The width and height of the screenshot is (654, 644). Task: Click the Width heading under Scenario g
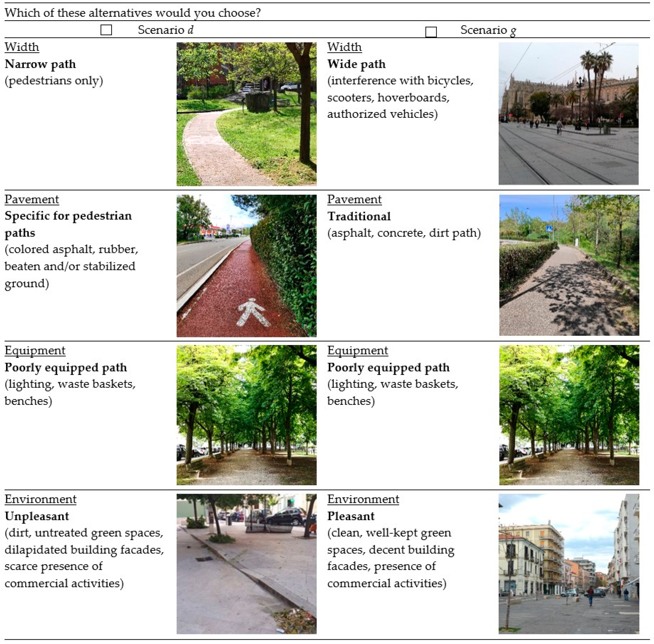pyautogui.click(x=344, y=47)
